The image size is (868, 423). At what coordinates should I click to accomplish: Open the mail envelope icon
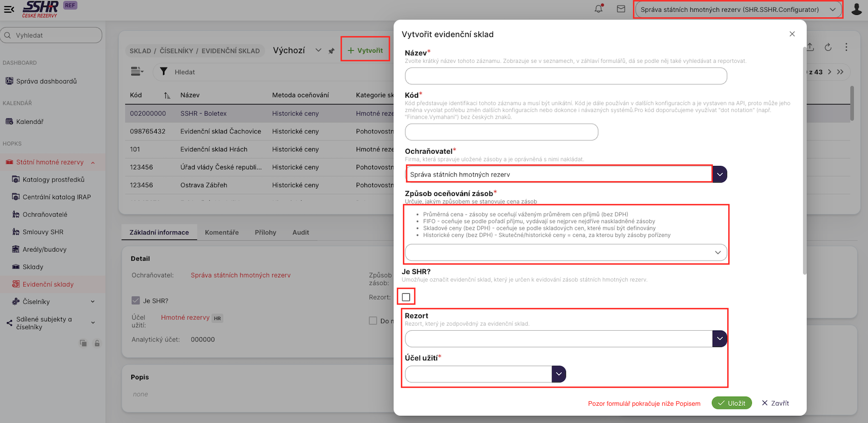pyautogui.click(x=621, y=9)
